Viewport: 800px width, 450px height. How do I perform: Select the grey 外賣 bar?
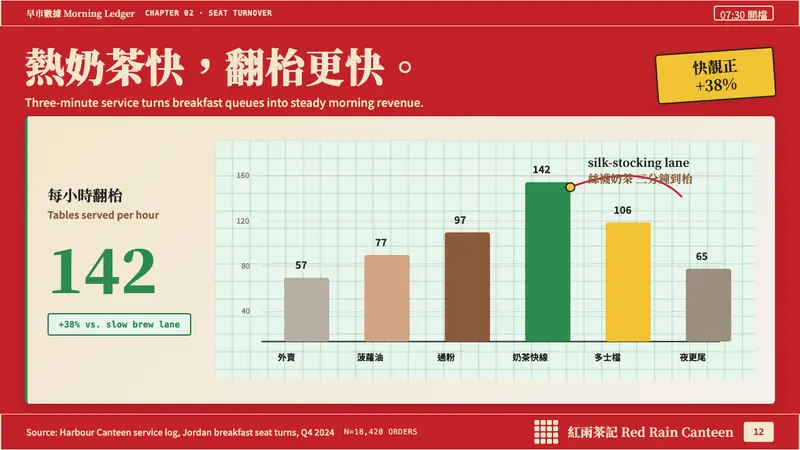(x=307, y=309)
